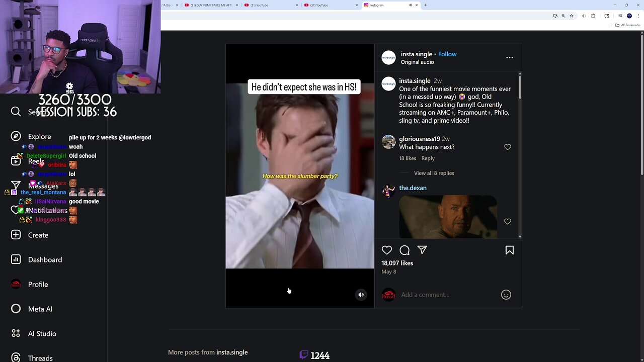
Task: View all 8 replies
Action: [434, 173]
